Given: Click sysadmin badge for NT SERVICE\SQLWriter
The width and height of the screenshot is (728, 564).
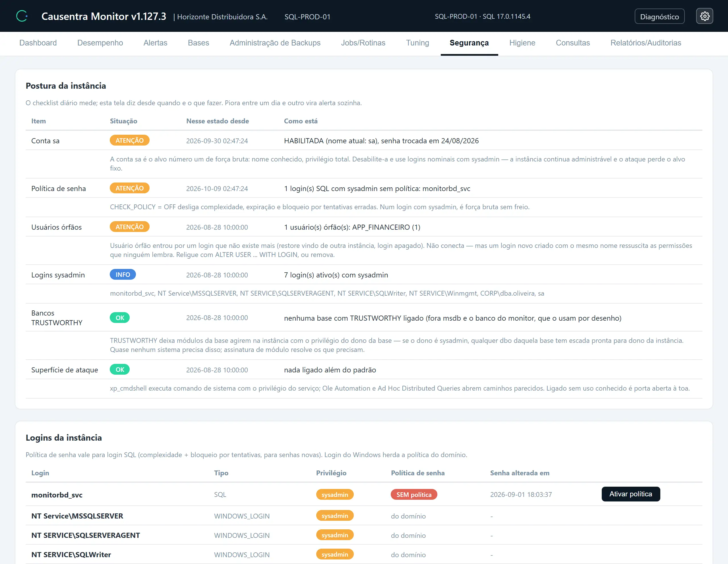Looking at the screenshot, I should pos(335,554).
